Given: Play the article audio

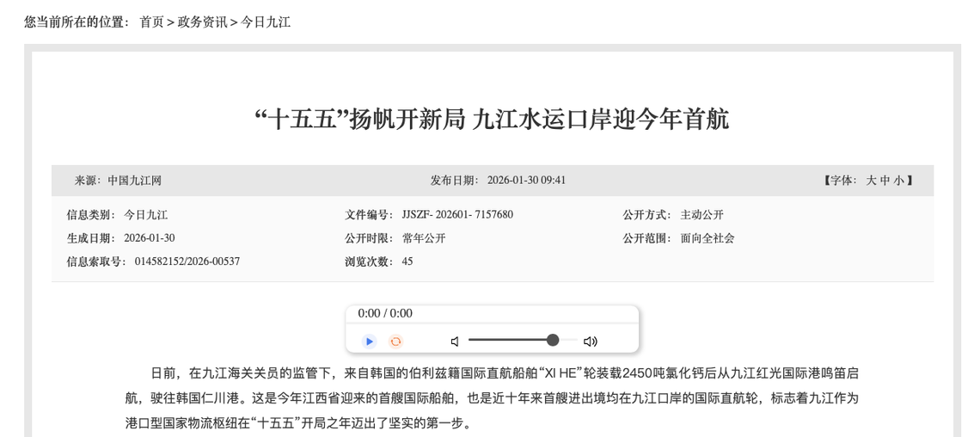Looking at the screenshot, I should point(370,342).
